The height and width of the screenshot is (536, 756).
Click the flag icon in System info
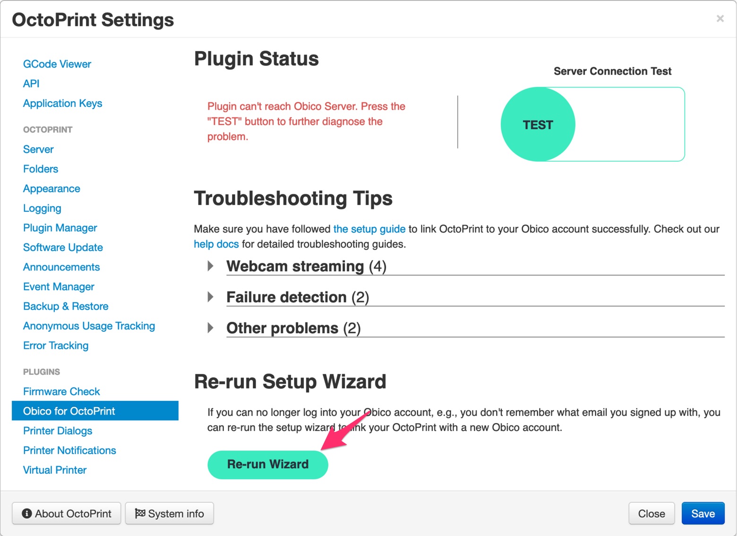click(140, 513)
